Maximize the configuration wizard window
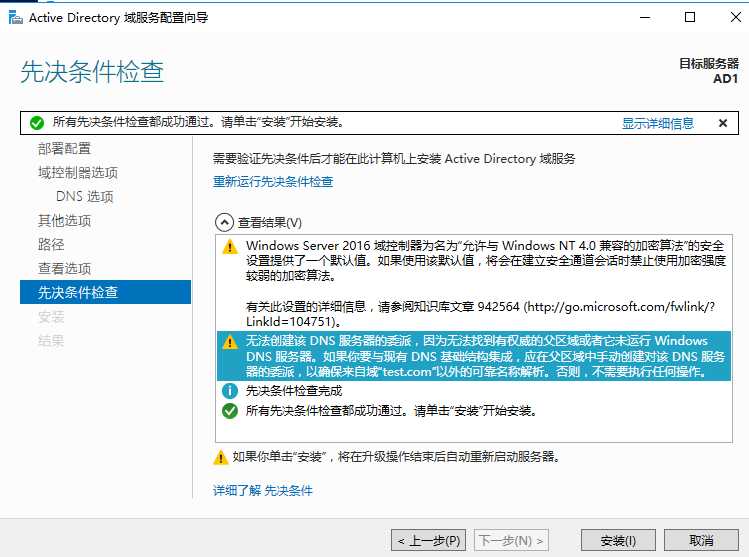 click(x=690, y=17)
